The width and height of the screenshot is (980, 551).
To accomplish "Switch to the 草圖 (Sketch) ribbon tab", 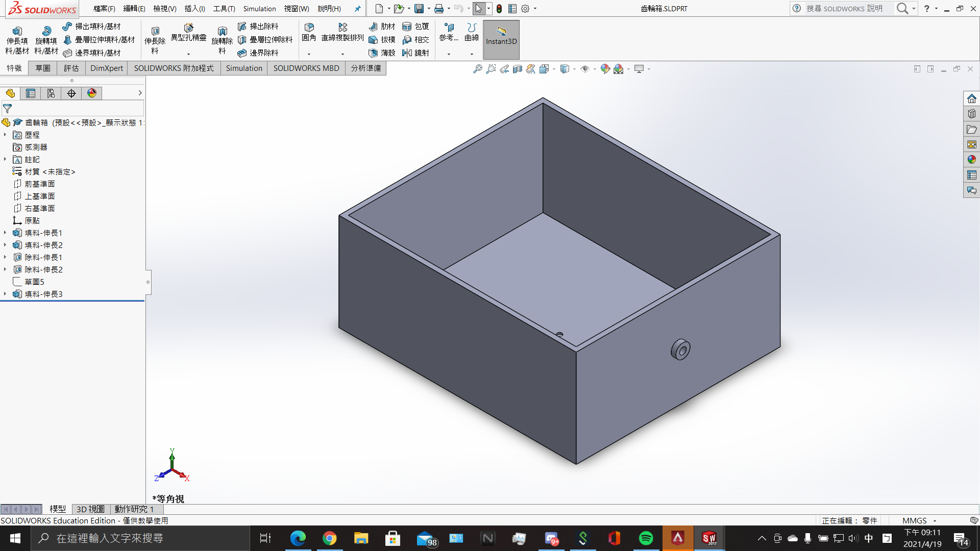I will [43, 68].
